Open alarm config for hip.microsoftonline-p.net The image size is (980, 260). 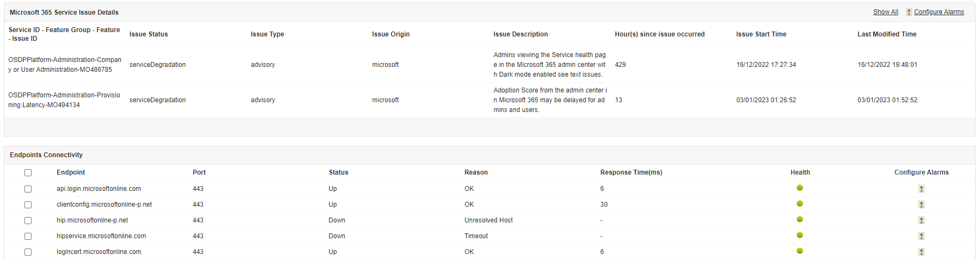pyautogui.click(x=921, y=220)
